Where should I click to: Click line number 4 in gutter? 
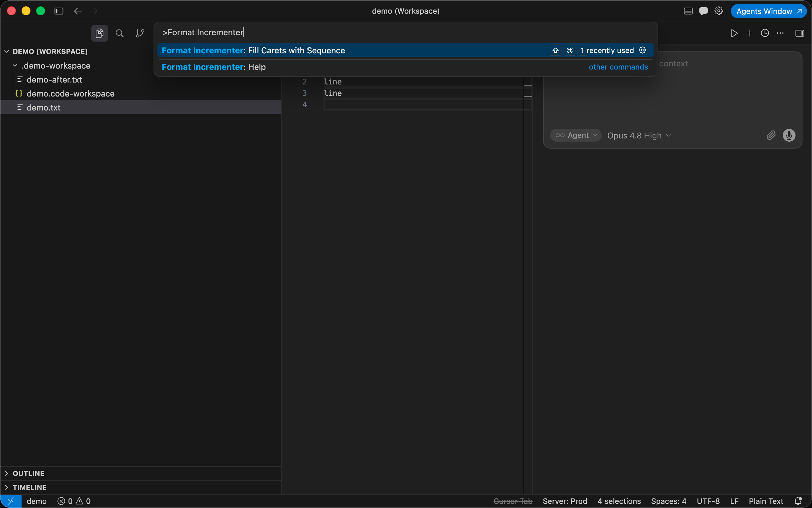(304, 104)
